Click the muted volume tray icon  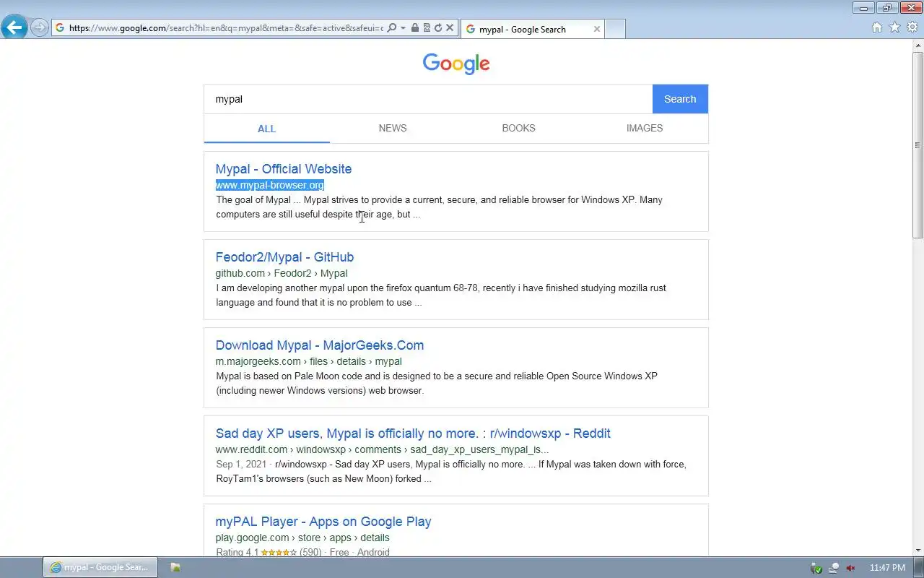pos(851,568)
